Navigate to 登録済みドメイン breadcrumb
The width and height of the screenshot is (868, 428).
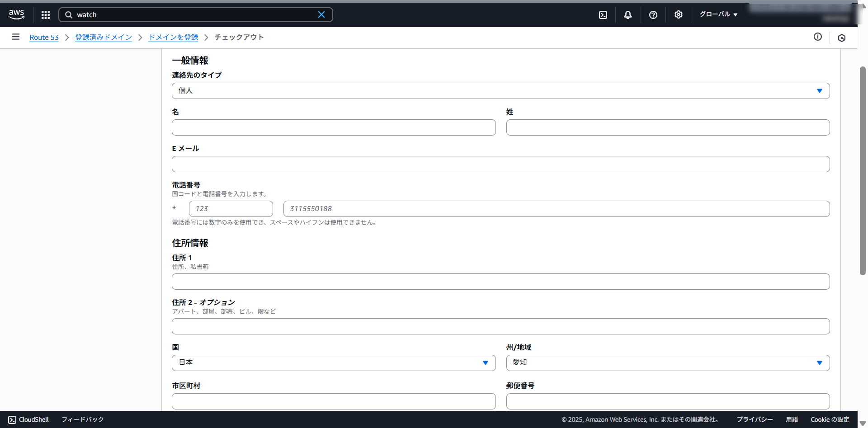click(x=104, y=38)
